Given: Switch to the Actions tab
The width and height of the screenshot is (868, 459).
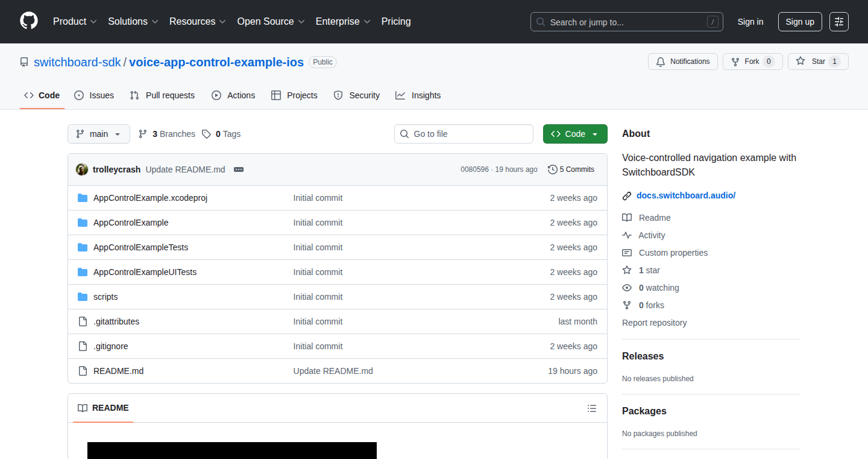Looking at the screenshot, I should (233, 95).
